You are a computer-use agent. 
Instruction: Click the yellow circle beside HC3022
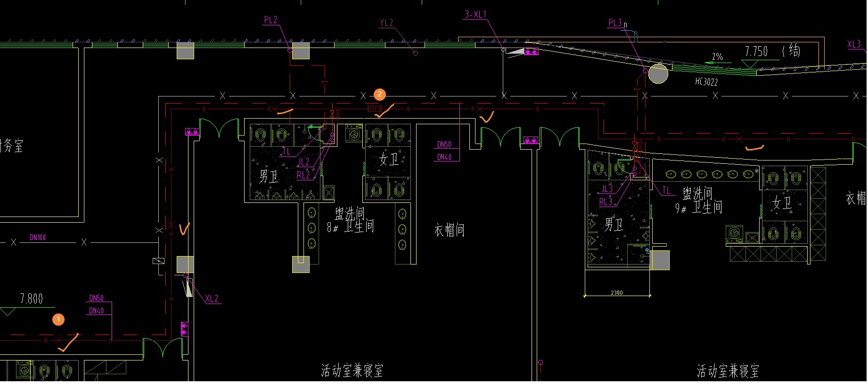pyautogui.click(x=658, y=74)
